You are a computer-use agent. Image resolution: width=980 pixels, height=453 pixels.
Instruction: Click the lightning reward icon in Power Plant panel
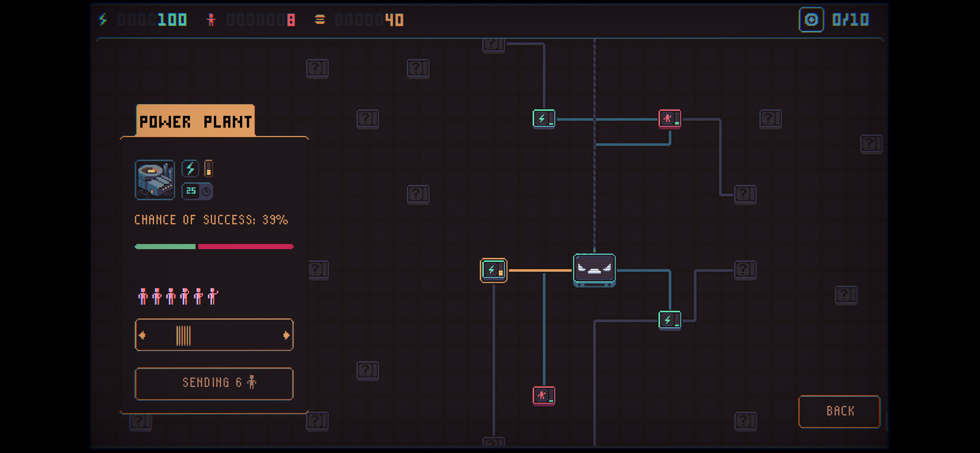click(x=190, y=169)
